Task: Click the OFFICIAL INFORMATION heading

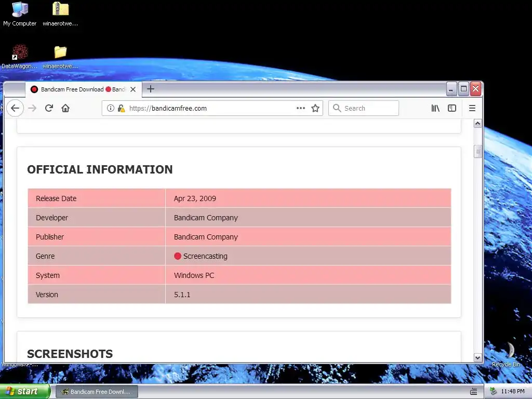Action: [100, 169]
